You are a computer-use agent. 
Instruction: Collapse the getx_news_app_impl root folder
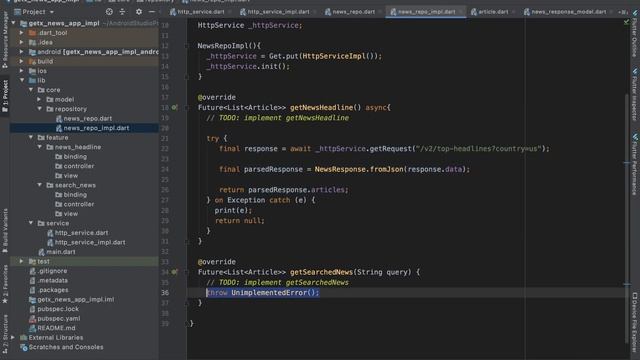pyautogui.click(x=14, y=23)
